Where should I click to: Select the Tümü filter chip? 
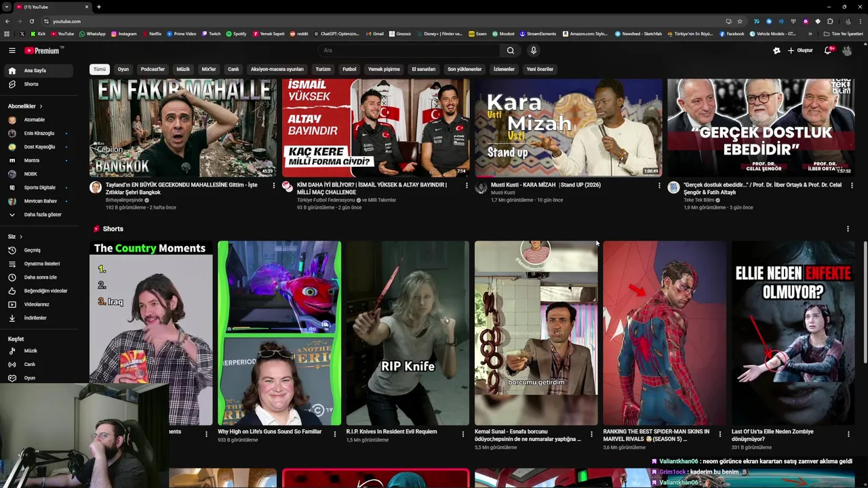100,69
